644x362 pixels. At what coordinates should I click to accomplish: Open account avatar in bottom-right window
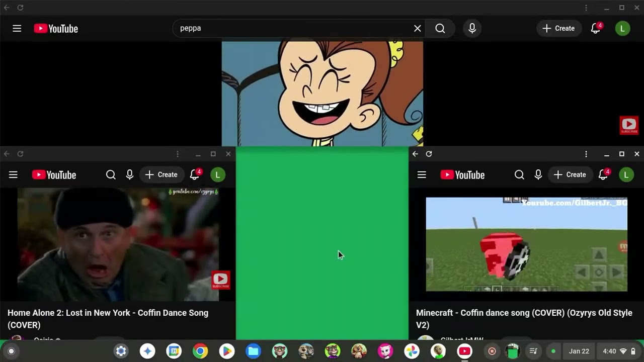[626, 175]
